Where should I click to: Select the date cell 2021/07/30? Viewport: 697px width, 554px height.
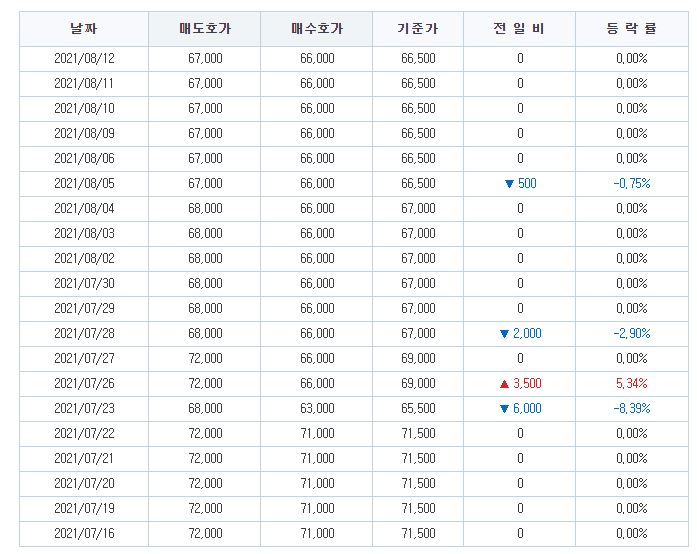click(x=84, y=283)
